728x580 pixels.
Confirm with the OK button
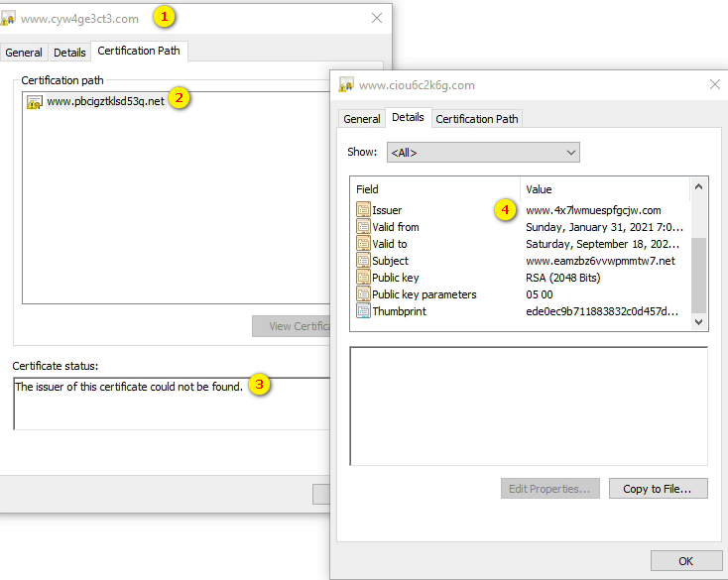[685, 561]
